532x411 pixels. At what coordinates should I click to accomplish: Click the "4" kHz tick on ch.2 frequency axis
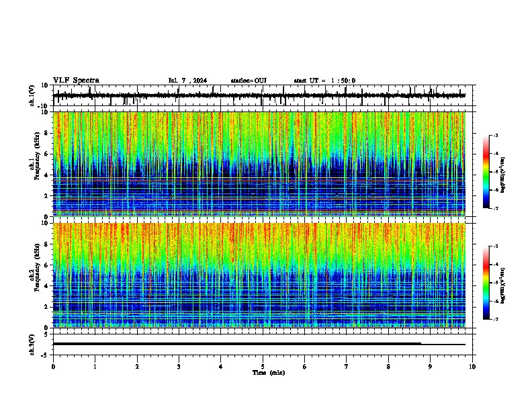(46, 286)
